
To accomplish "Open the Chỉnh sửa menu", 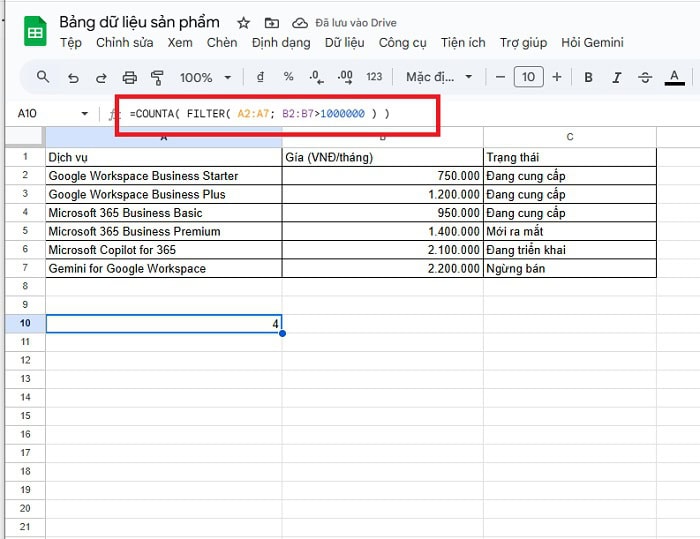I will (x=125, y=42).
